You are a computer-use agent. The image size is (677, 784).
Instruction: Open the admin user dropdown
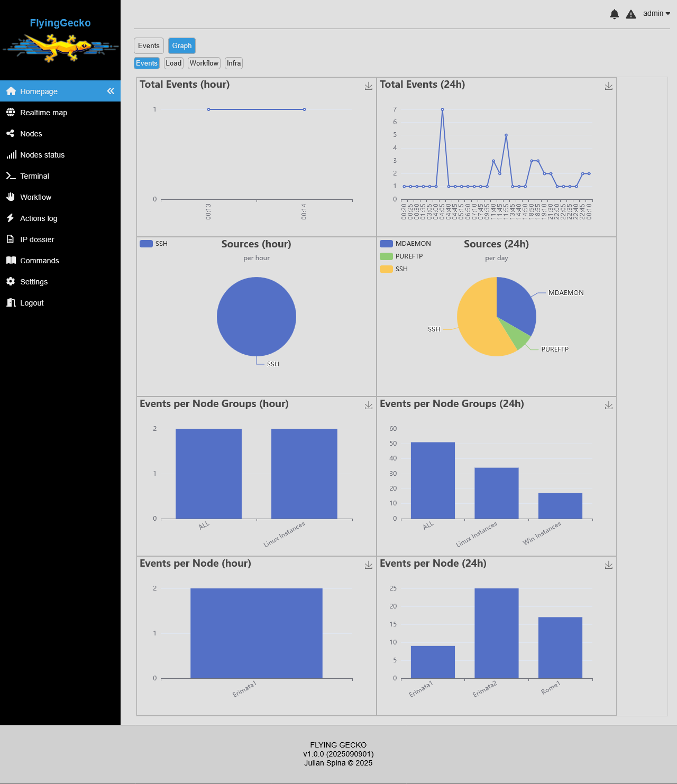click(656, 14)
